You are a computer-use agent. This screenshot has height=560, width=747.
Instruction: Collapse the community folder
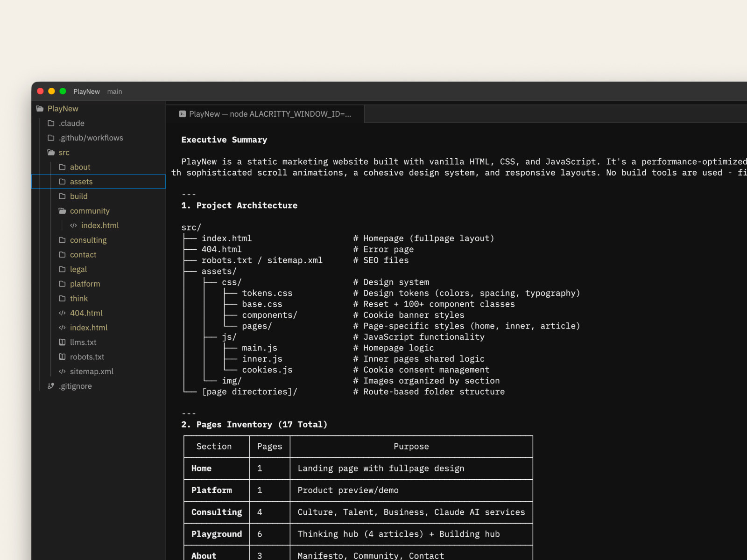(89, 211)
